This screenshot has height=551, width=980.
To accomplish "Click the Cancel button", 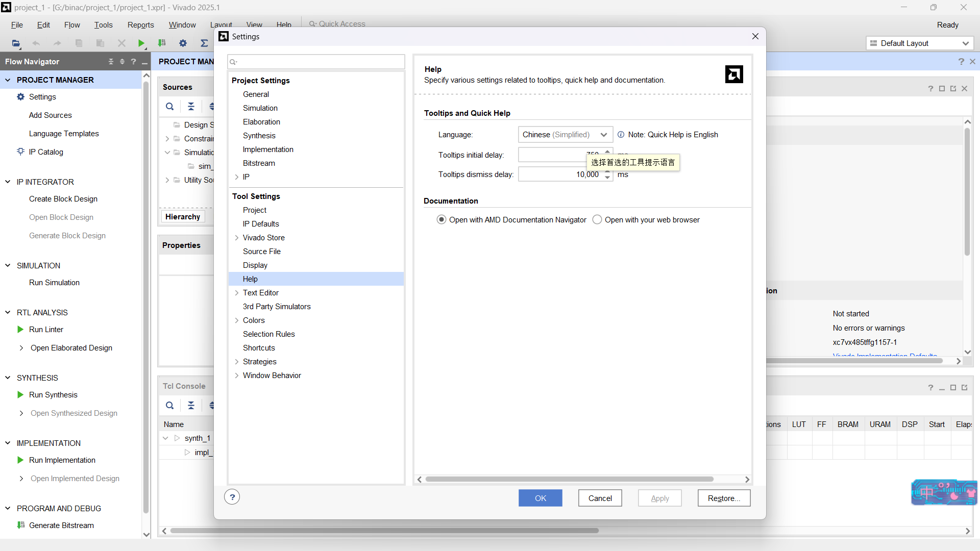I will tap(600, 498).
